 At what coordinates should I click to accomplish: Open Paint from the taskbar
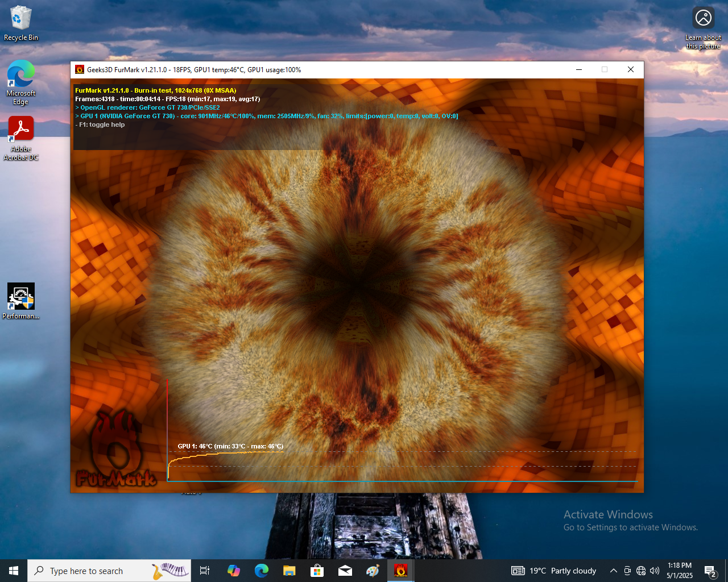(x=373, y=571)
